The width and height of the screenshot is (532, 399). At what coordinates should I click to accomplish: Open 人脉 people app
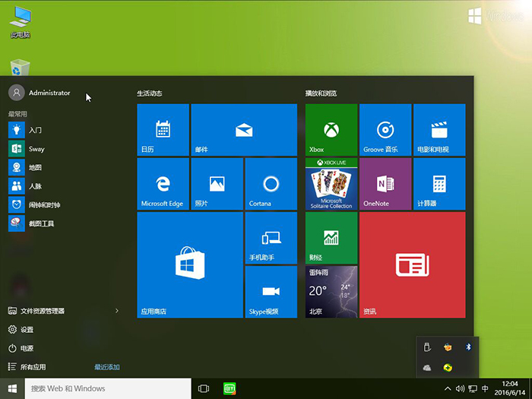tap(65, 186)
